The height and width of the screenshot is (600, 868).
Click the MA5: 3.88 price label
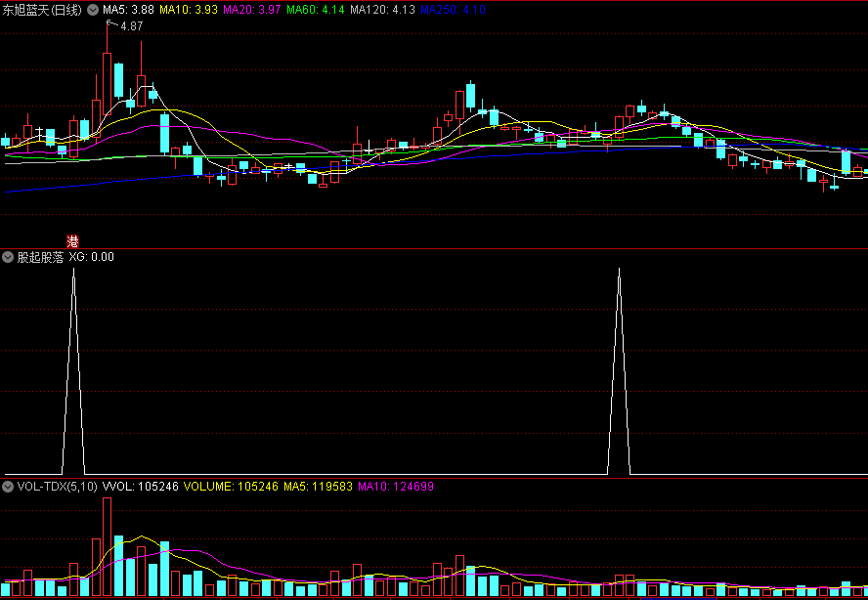128,10
